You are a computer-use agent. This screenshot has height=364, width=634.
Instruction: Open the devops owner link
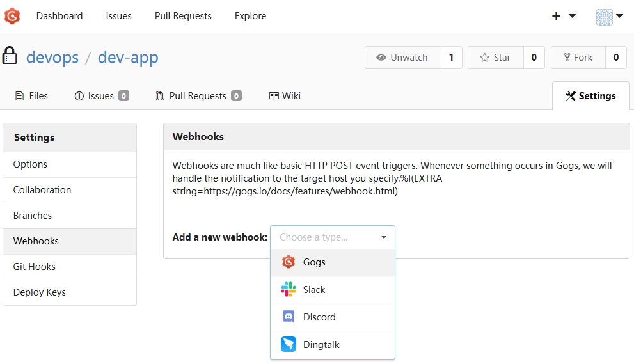coord(52,57)
